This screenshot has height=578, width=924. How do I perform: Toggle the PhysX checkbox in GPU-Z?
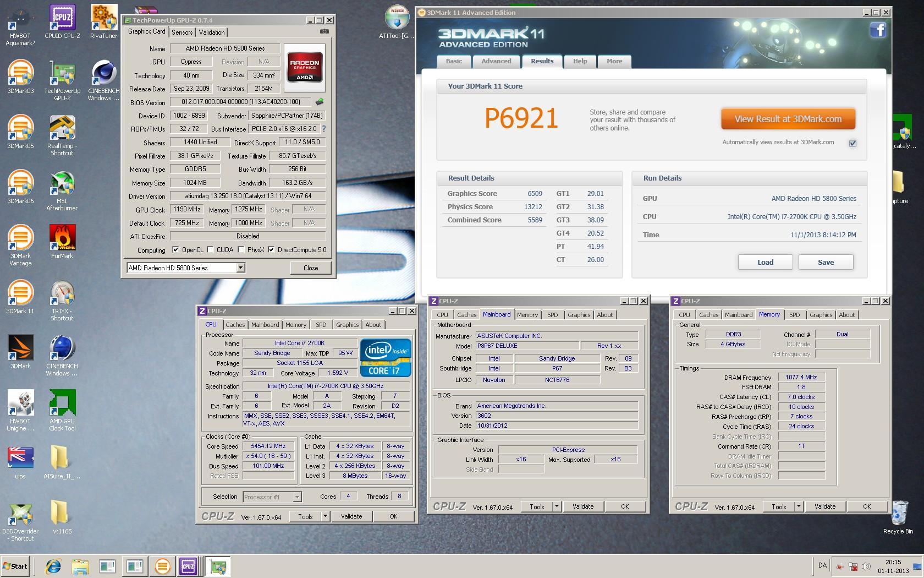pos(241,249)
